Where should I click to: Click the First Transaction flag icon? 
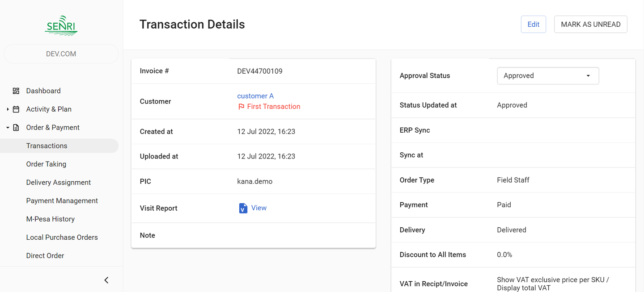pyautogui.click(x=241, y=107)
